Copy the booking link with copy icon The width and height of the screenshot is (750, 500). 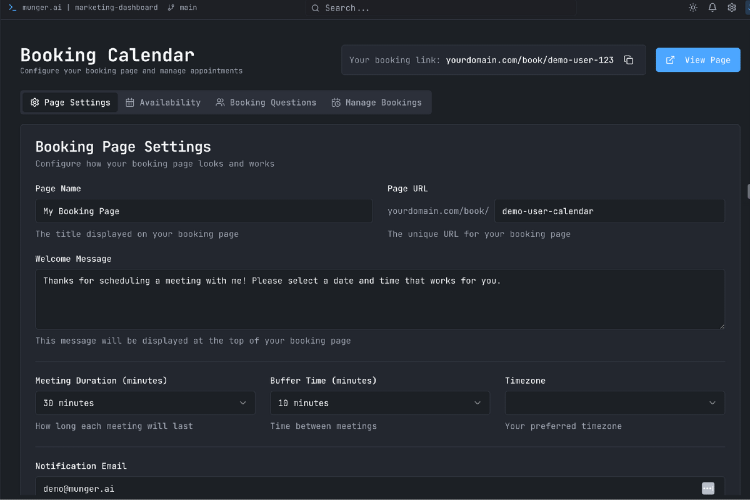[629, 60]
